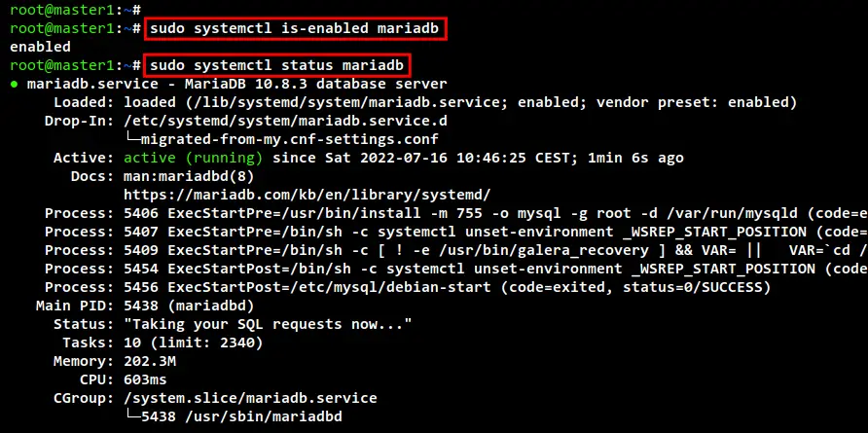Screen dimensions: 868x433
Task: Click the highlighted 'sudo systemctl is-enabled mariadb' command
Action: [x=296, y=29]
